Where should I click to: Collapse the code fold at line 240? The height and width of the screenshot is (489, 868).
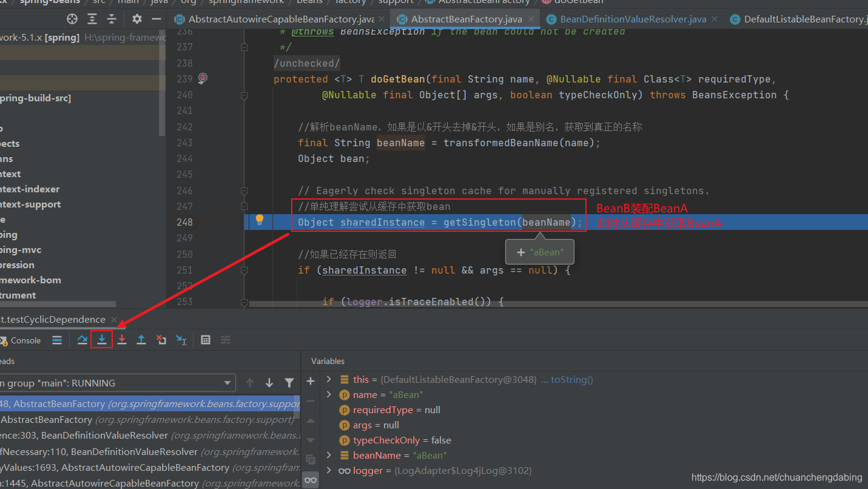[244, 95]
